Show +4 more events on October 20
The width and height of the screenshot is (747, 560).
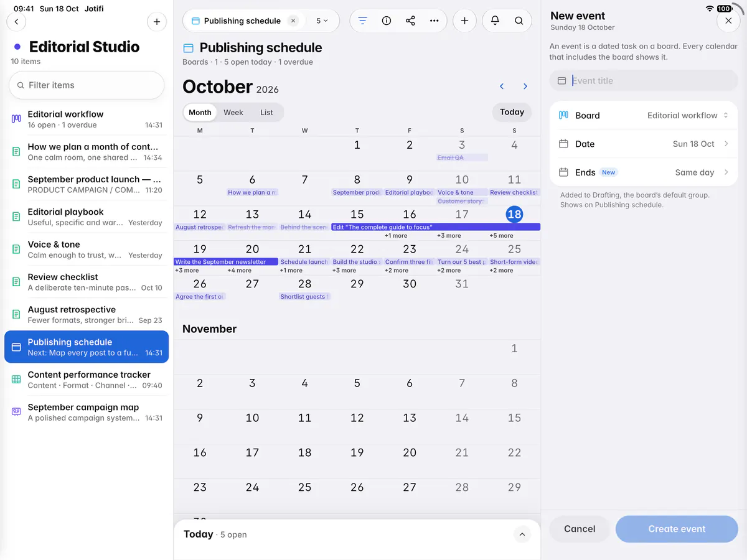(239, 271)
